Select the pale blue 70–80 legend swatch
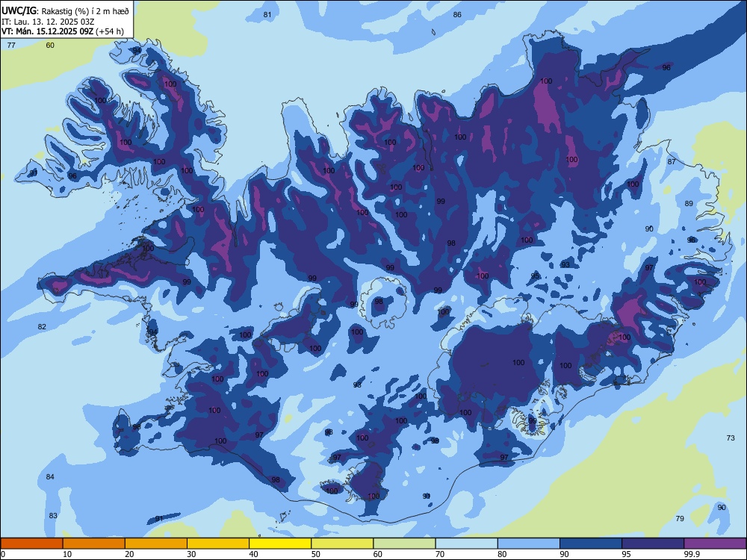 tap(466, 544)
